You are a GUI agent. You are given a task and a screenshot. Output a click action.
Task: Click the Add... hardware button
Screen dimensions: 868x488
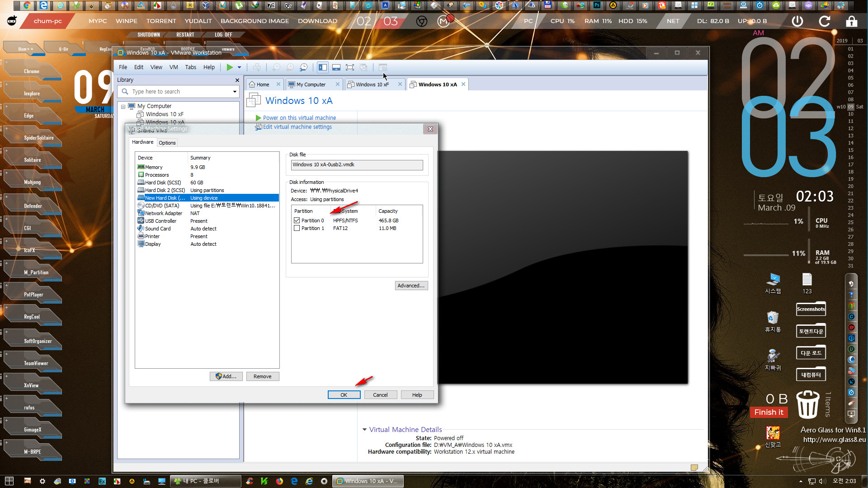[x=226, y=376]
